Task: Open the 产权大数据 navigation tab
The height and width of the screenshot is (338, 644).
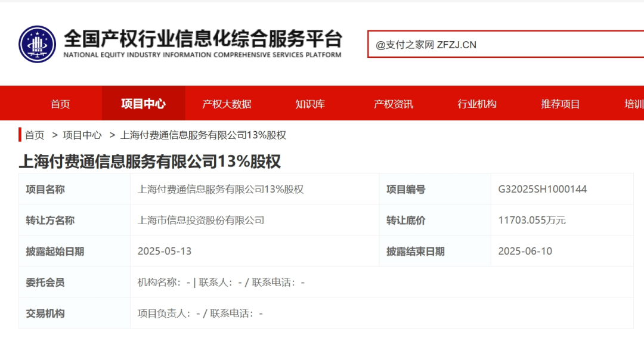Action: coord(227,104)
